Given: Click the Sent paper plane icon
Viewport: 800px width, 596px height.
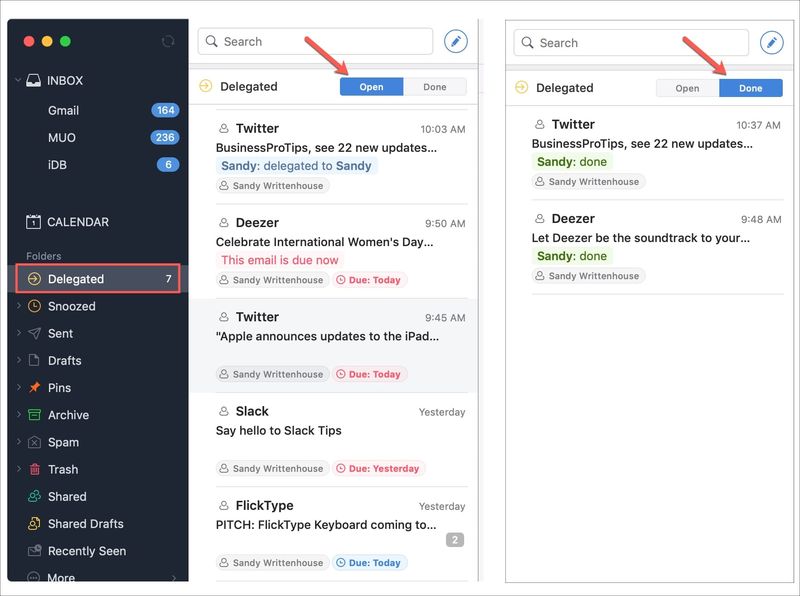Looking at the screenshot, I should 34,333.
